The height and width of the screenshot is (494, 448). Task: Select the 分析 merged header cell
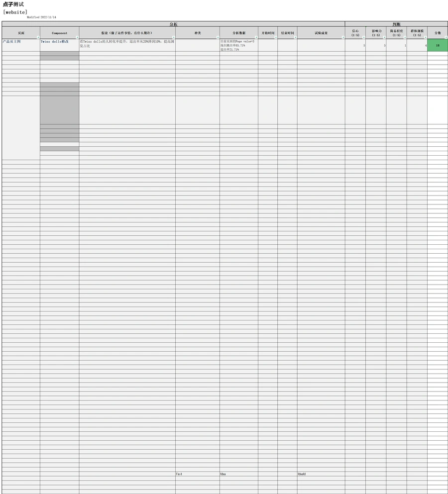click(173, 24)
